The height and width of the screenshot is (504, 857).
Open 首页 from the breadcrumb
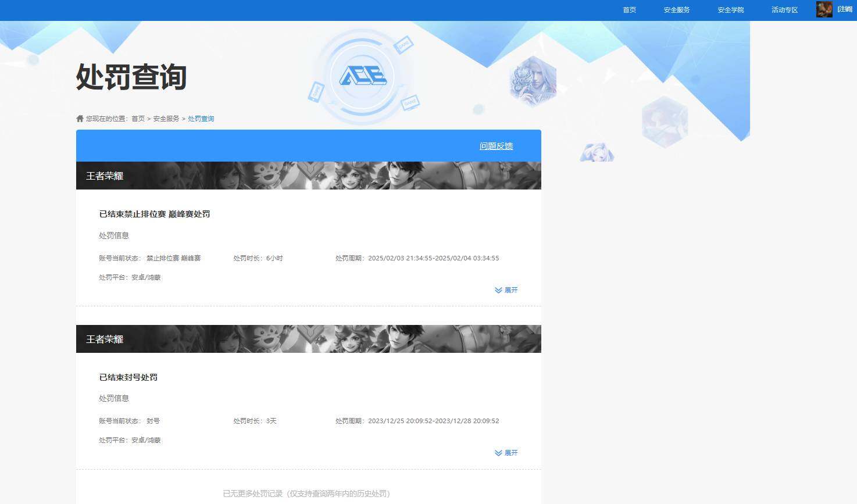click(x=137, y=118)
